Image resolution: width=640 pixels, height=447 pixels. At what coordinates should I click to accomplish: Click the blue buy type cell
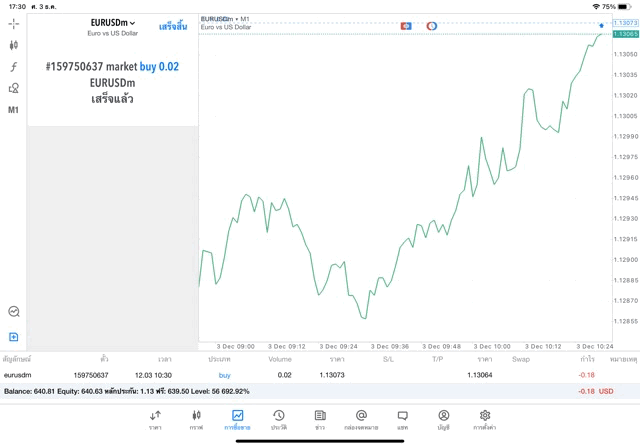point(224,375)
